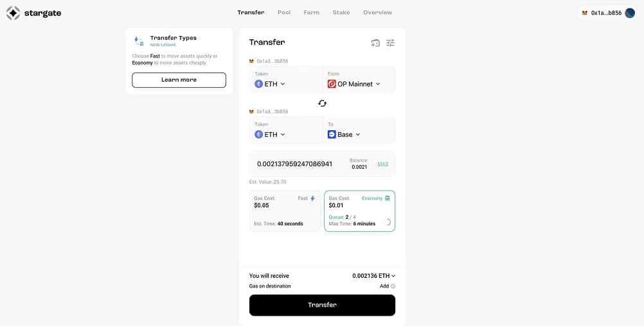Select the Economy transfer option
The image size is (644, 326).
pyautogui.click(x=359, y=211)
